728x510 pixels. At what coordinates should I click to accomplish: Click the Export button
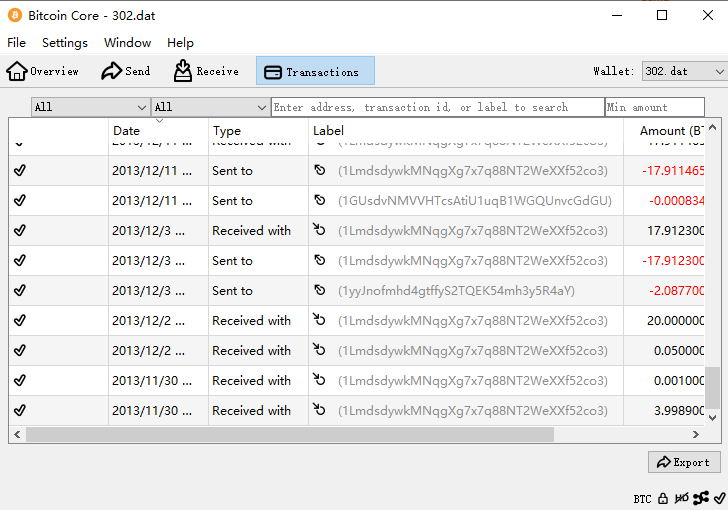click(x=684, y=462)
